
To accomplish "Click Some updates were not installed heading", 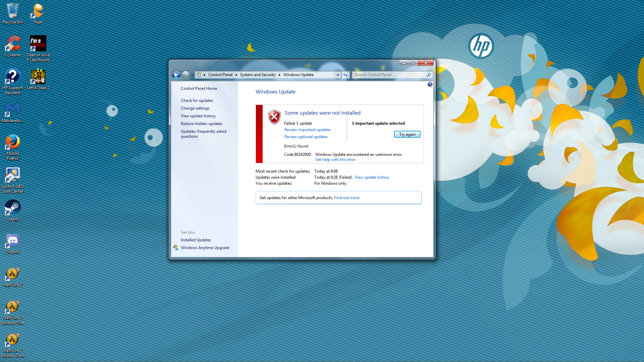I will [322, 113].
